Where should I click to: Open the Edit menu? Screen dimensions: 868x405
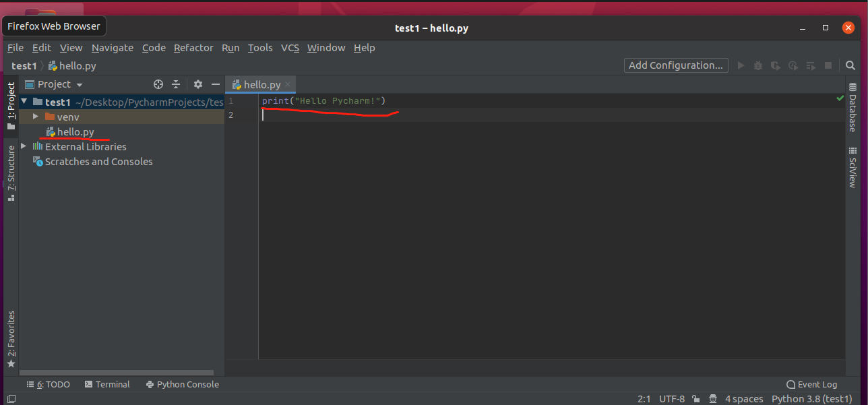[41, 48]
